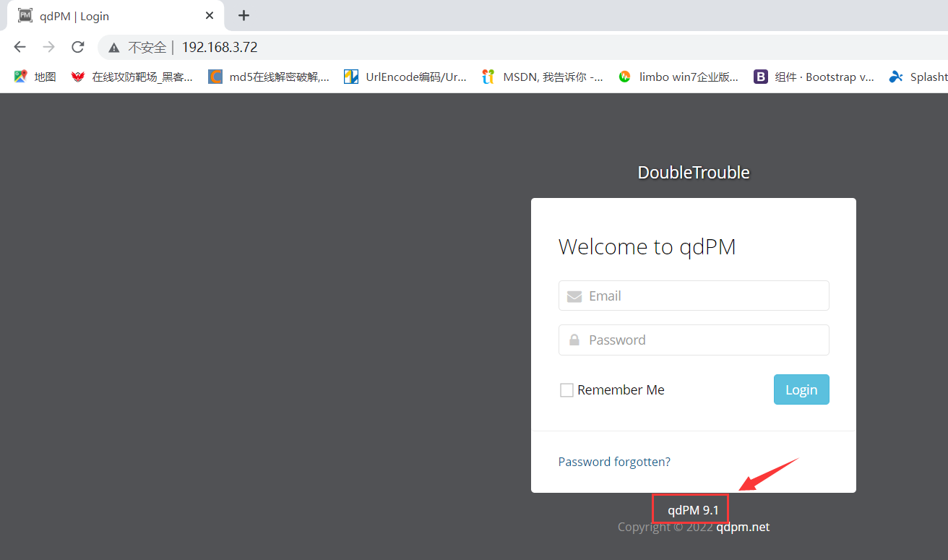This screenshot has height=560, width=948.
Task: Click the envelope icon in Email field
Action: 574,296
